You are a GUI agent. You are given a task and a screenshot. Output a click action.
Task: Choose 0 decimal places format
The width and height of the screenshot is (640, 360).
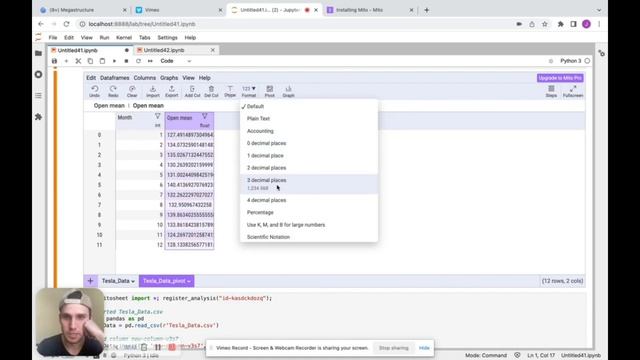pyautogui.click(x=309, y=143)
